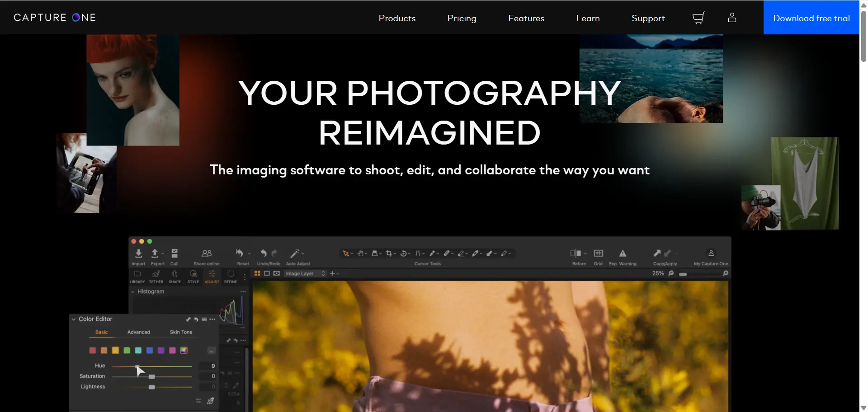Image resolution: width=868 pixels, height=412 pixels.
Task: Click the Share online icon
Action: click(x=207, y=253)
